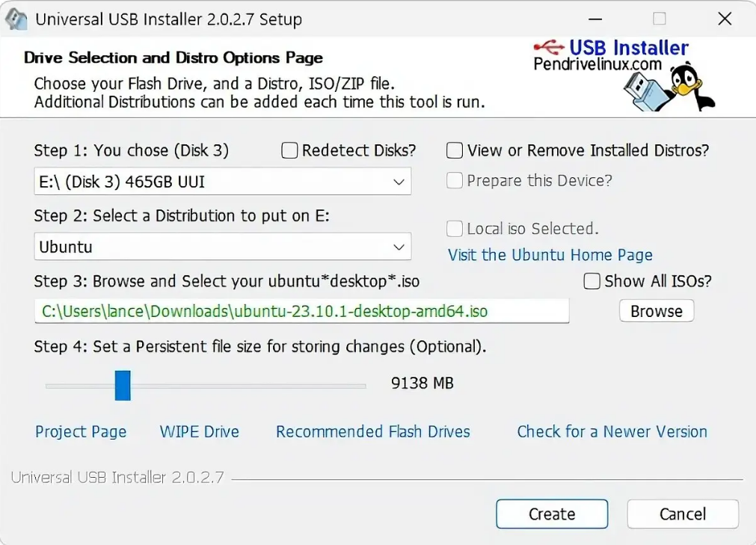Check View or Remove Installed Distros
Image resolution: width=756 pixels, height=545 pixels.
pyautogui.click(x=455, y=151)
